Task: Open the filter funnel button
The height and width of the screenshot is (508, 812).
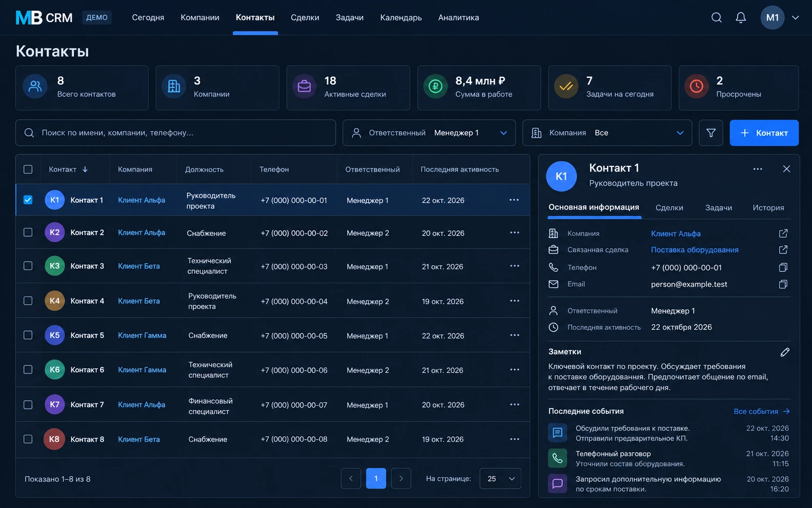Action: click(711, 133)
